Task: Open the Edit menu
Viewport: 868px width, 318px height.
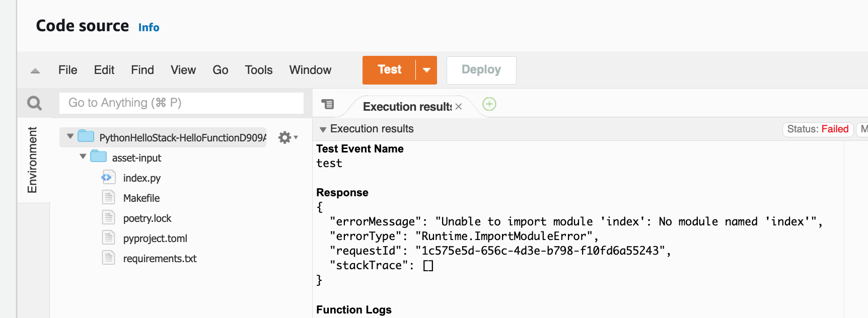Action: coord(104,70)
